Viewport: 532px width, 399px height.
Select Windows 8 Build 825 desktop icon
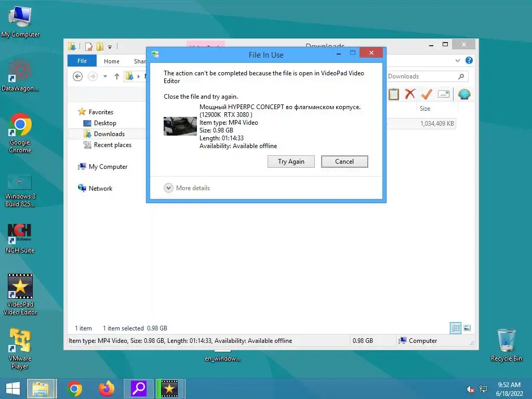pos(20,190)
